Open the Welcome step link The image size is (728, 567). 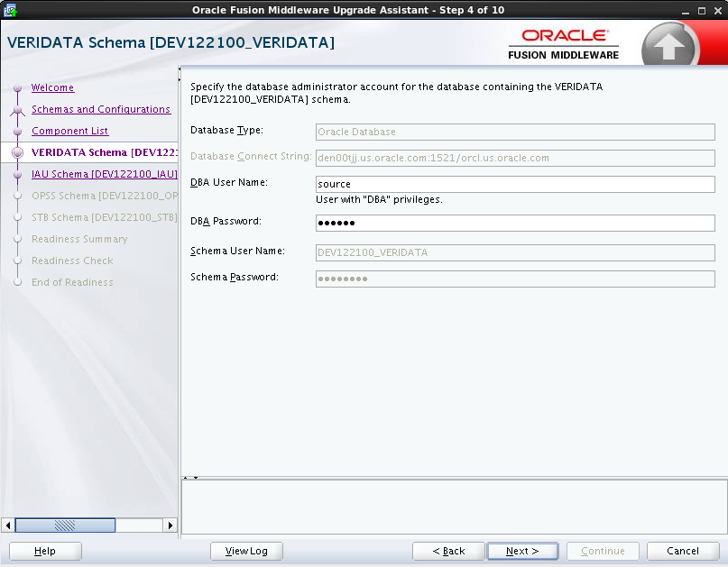[x=52, y=87]
